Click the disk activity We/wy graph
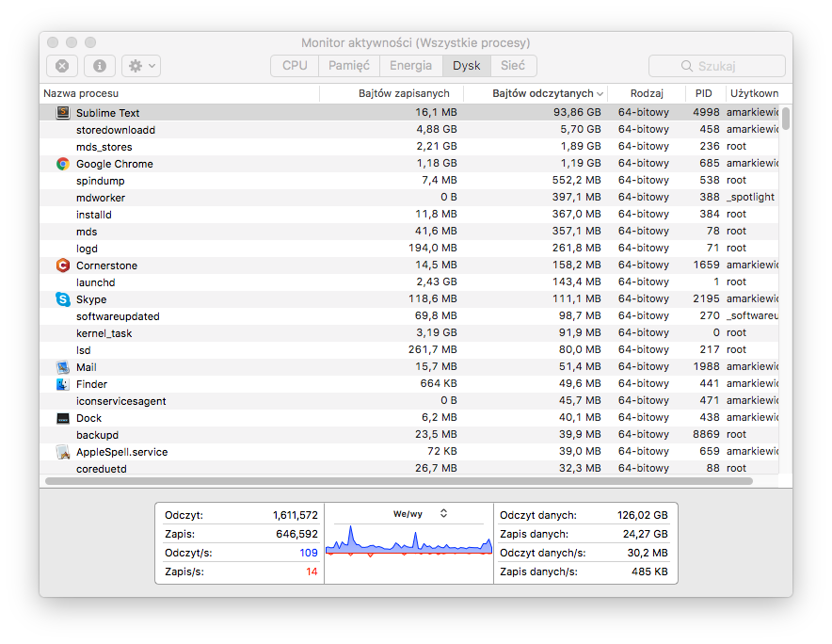 (x=408, y=540)
